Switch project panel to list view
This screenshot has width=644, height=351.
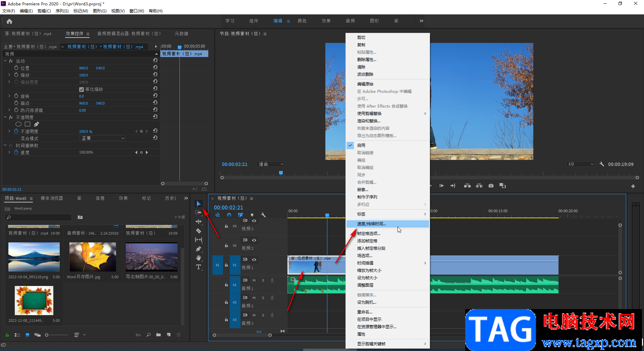coord(17,335)
